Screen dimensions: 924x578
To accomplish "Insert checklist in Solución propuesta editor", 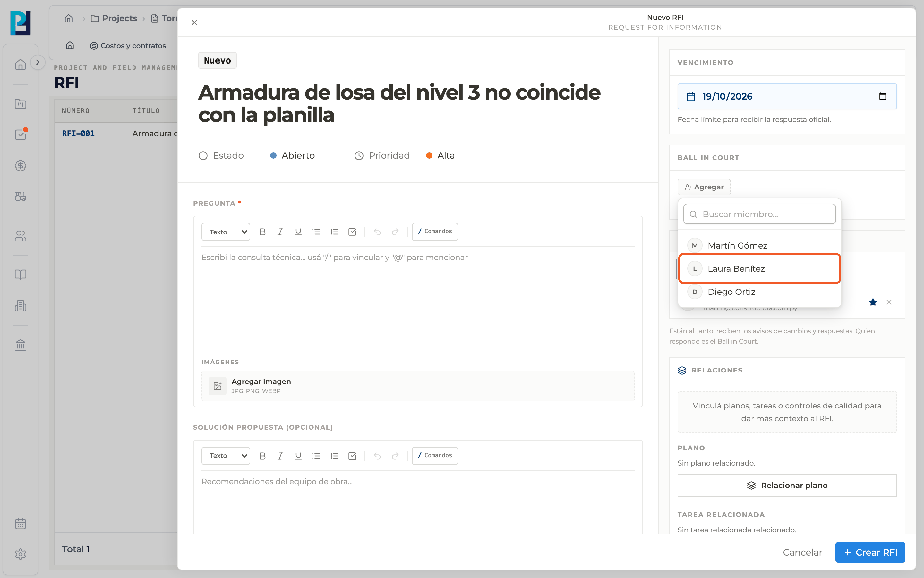I will click(352, 456).
